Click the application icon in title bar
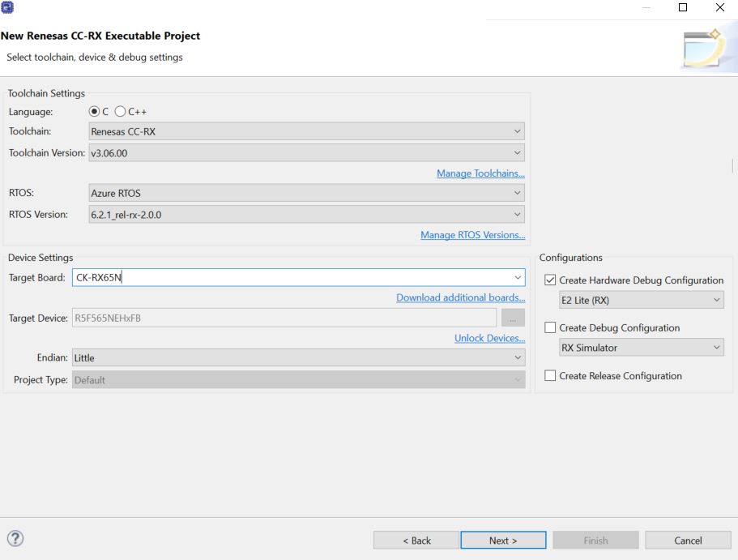Screen dimensions: 738x560 point(7,7)
